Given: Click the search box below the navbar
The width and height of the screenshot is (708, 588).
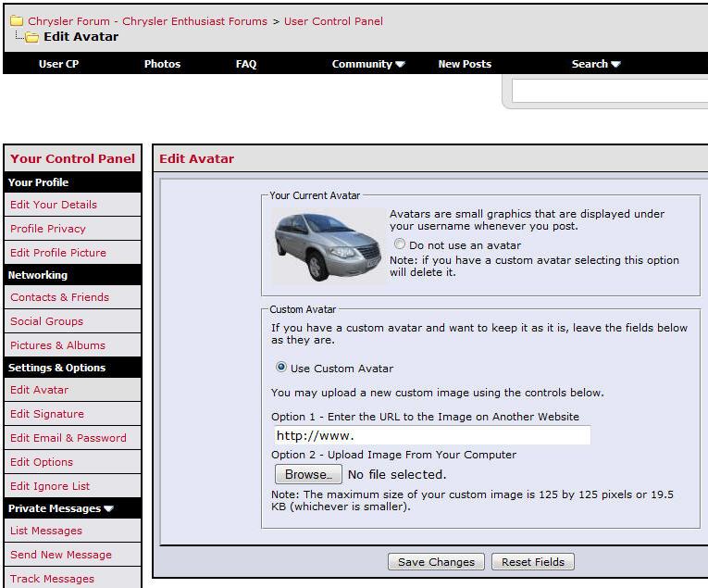Looking at the screenshot, I should click(609, 91).
